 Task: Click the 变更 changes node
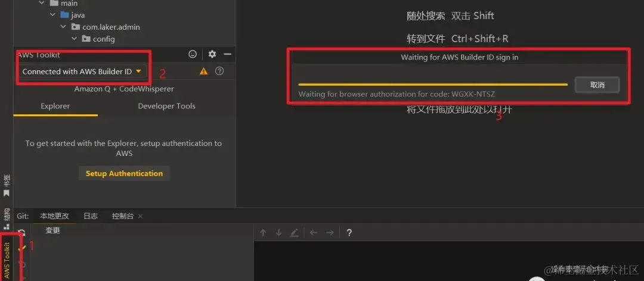53,230
